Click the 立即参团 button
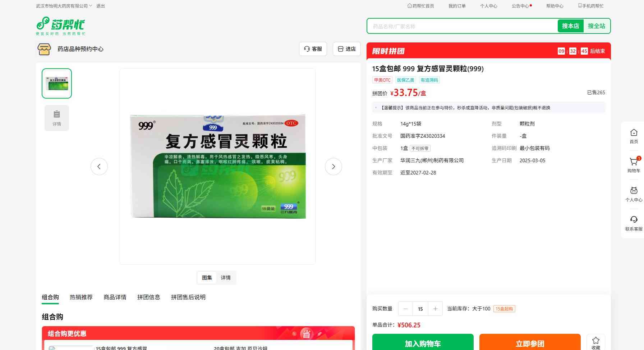This screenshot has width=644, height=350. [530, 343]
